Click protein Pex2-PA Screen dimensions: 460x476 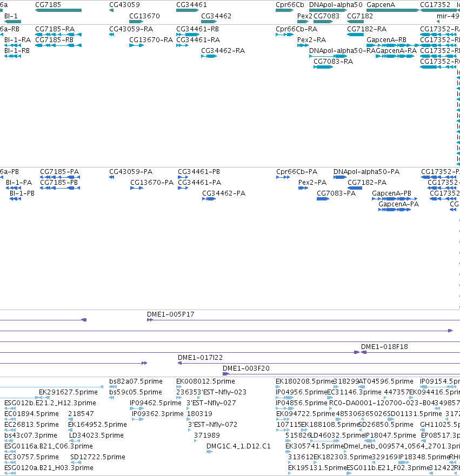click(312, 183)
